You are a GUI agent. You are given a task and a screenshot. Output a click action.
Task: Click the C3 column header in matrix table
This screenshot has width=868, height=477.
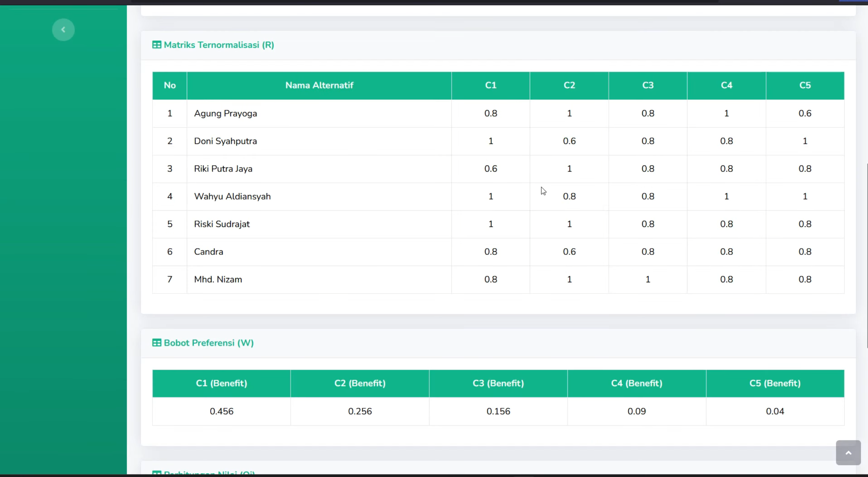pyautogui.click(x=648, y=85)
